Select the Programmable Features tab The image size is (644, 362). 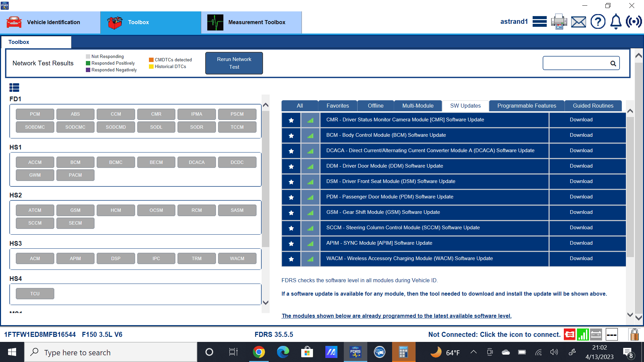527,106
